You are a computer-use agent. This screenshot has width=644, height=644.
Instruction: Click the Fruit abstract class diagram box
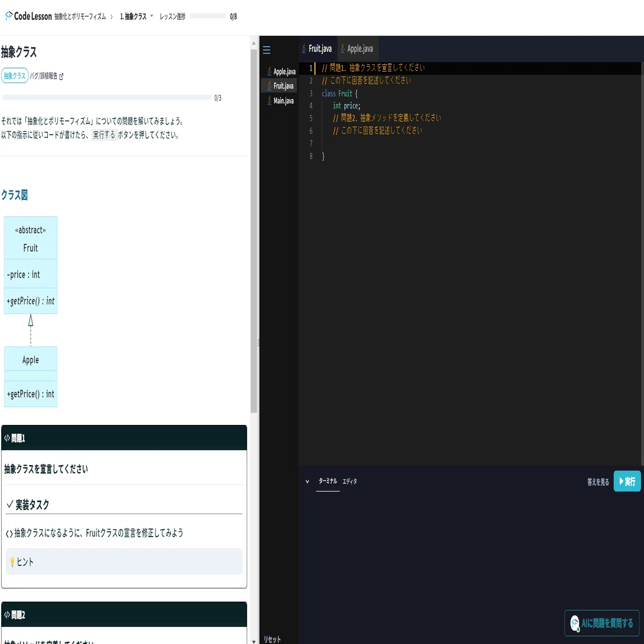31,265
